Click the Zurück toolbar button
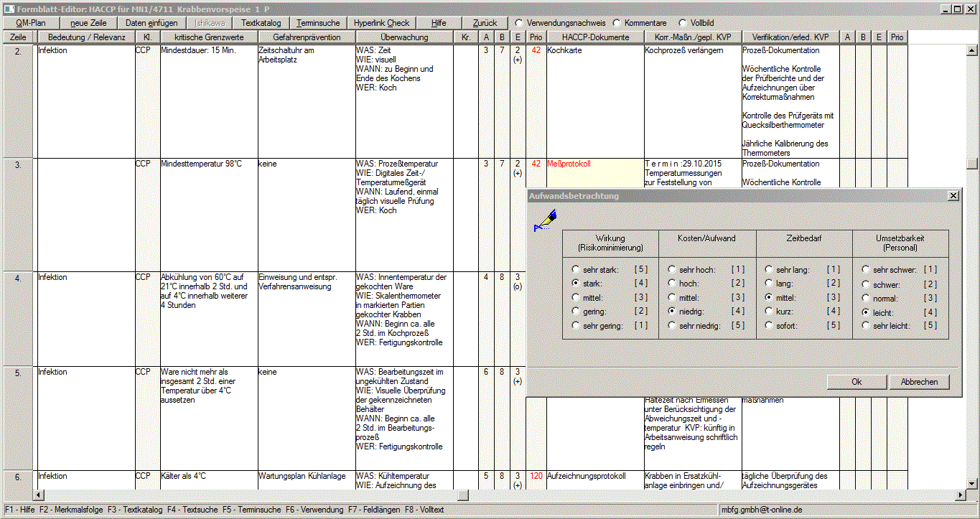 485,23
